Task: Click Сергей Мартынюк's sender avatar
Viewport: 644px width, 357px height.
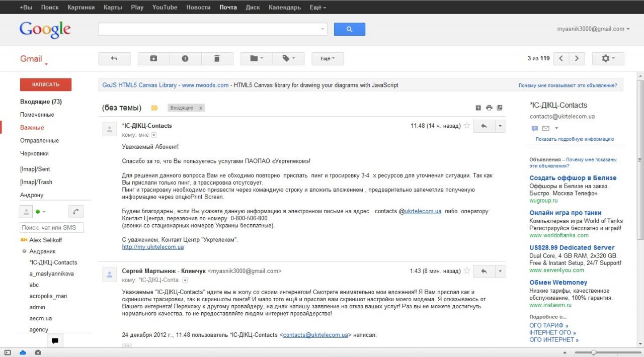Action: (109, 275)
